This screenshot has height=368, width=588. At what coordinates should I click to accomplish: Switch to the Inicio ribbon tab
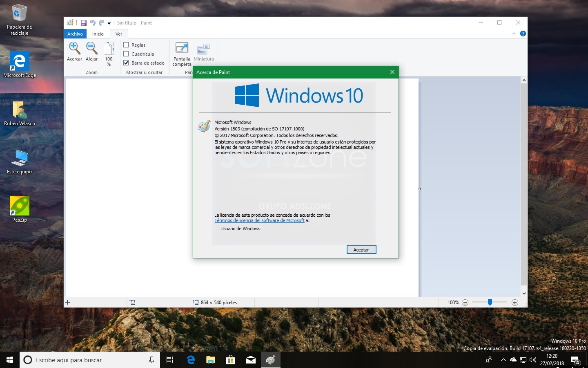point(98,34)
